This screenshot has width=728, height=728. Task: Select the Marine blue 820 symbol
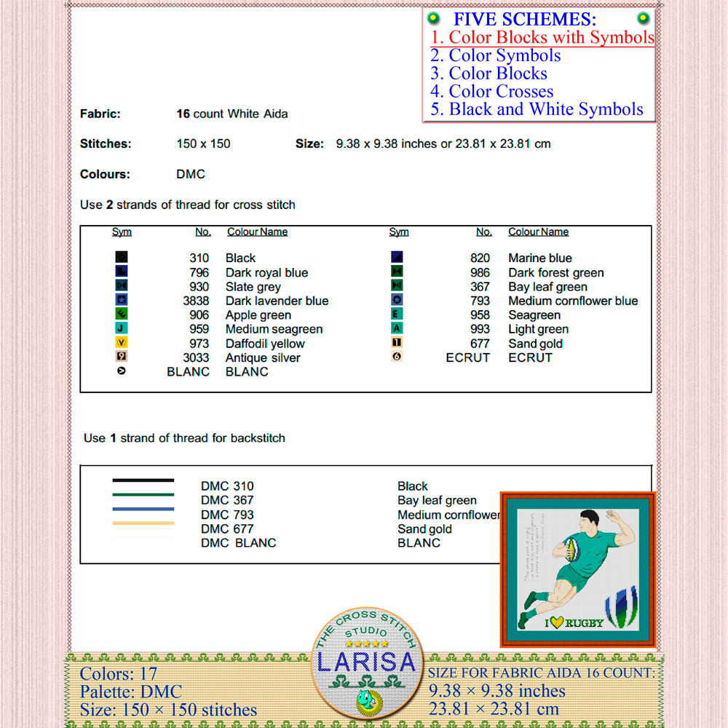[x=397, y=257]
